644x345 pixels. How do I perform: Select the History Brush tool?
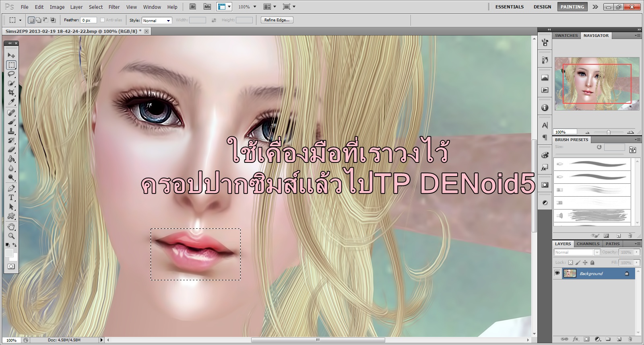[11, 140]
